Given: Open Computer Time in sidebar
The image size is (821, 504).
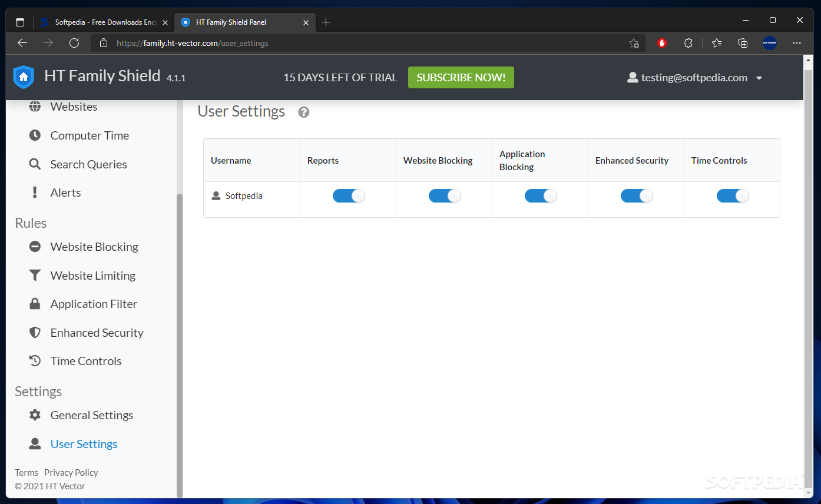Looking at the screenshot, I should click(90, 135).
